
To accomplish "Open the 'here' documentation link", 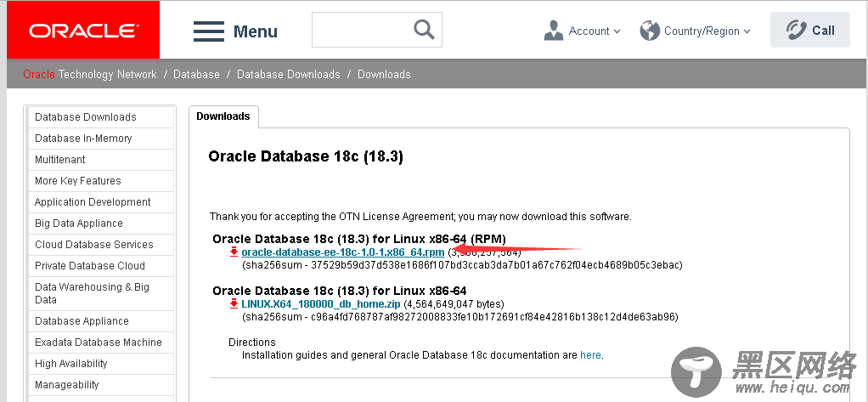I will 590,355.
